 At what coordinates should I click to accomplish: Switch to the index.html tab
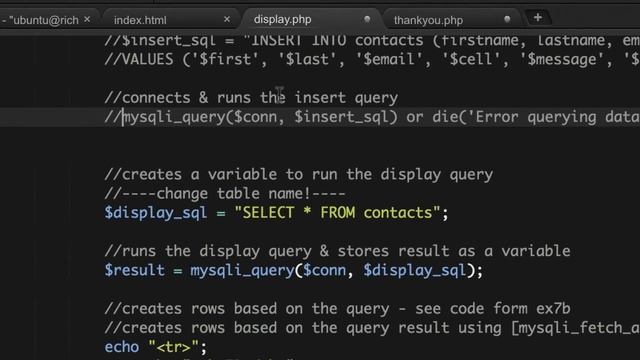click(x=140, y=20)
